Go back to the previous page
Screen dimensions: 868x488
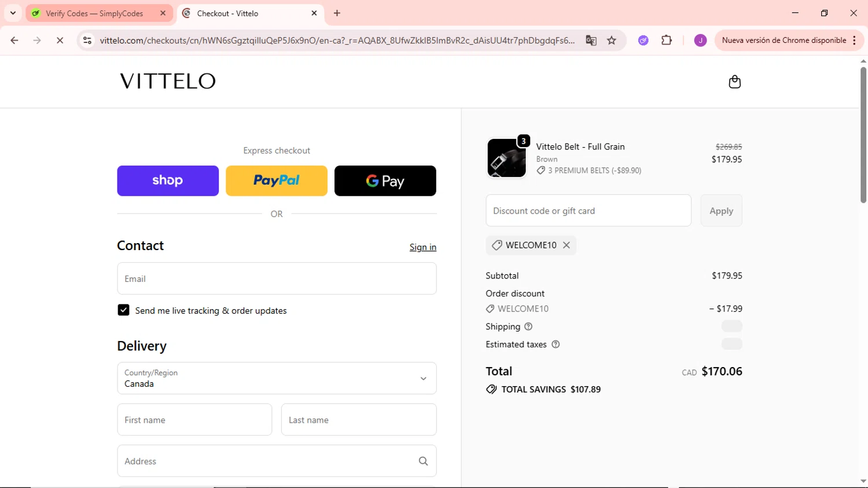[x=14, y=41]
